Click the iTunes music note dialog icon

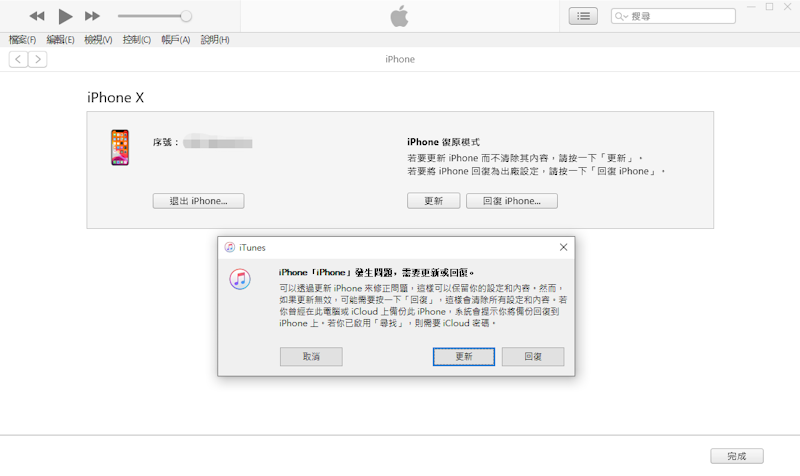pyautogui.click(x=240, y=280)
